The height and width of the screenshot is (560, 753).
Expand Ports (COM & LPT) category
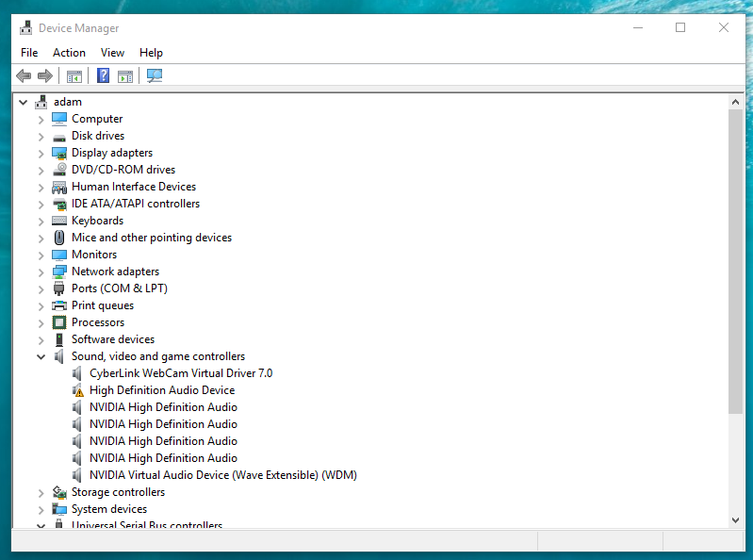[x=41, y=289]
